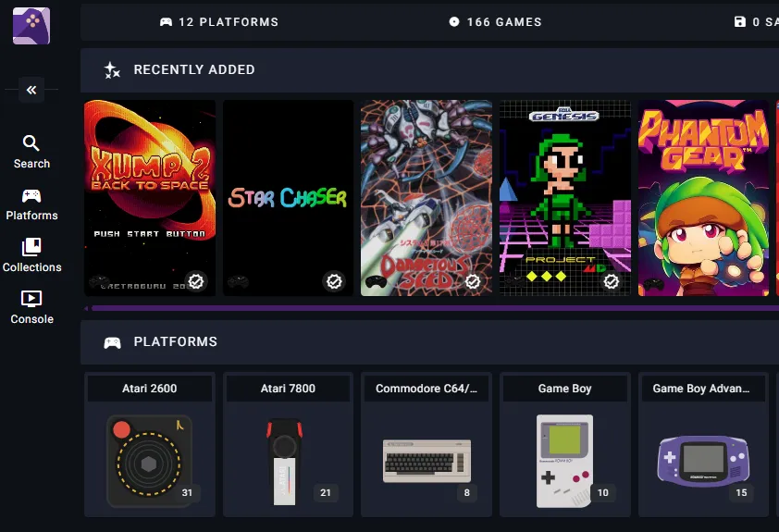This screenshot has width=779, height=532.
Task: Open the Xump 2 Back to Space game
Action: pyautogui.click(x=150, y=185)
